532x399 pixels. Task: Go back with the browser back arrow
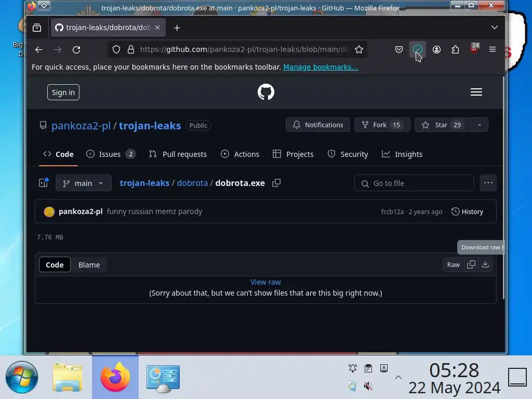(x=38, y=49)
